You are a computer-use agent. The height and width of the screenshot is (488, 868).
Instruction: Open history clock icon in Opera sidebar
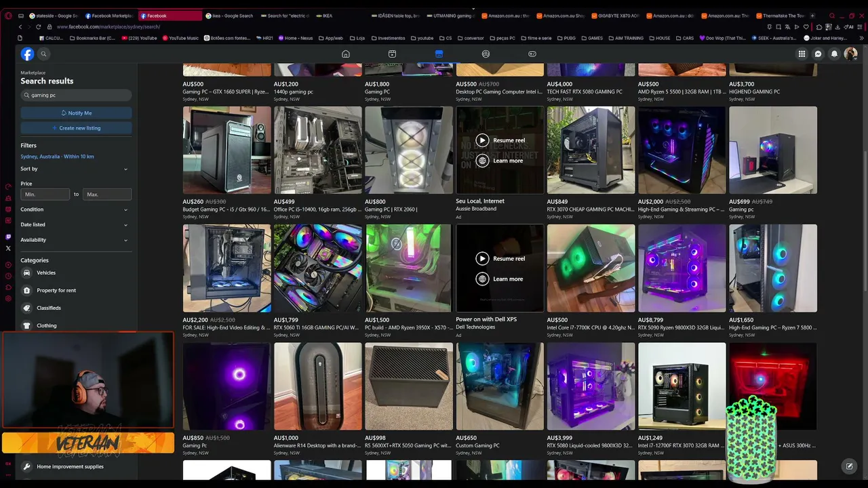pos(8,276)
